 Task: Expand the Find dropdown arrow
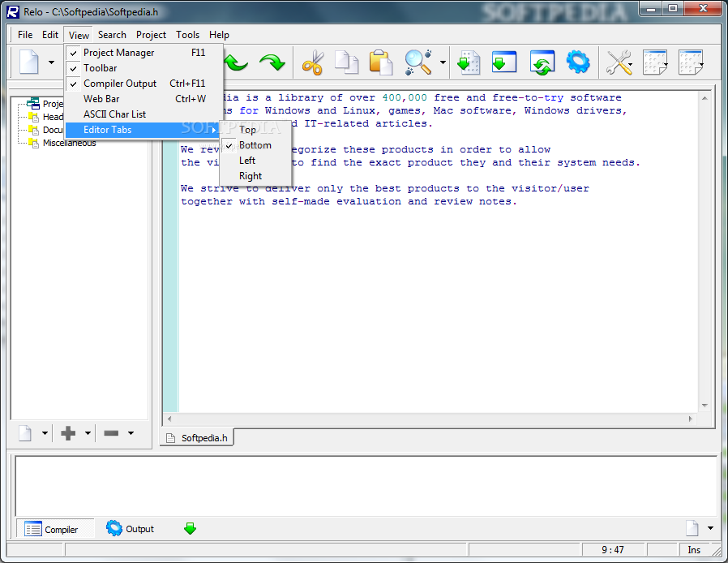[443, 62]
